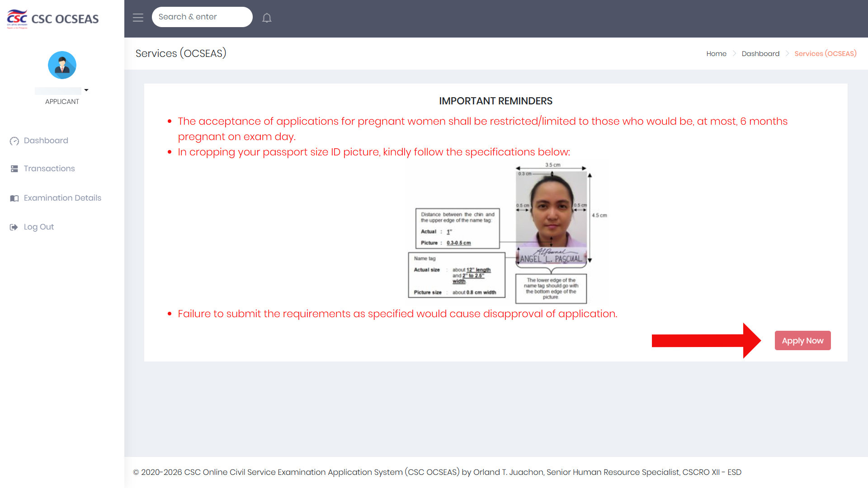Click the passport ID photo specification image
868x488 pixels.
pos(508,232)
